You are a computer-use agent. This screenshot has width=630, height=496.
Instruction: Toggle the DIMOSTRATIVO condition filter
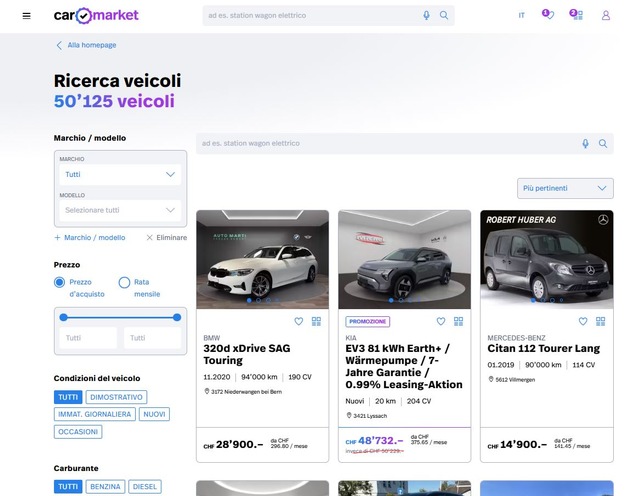[x=115, y=397]
